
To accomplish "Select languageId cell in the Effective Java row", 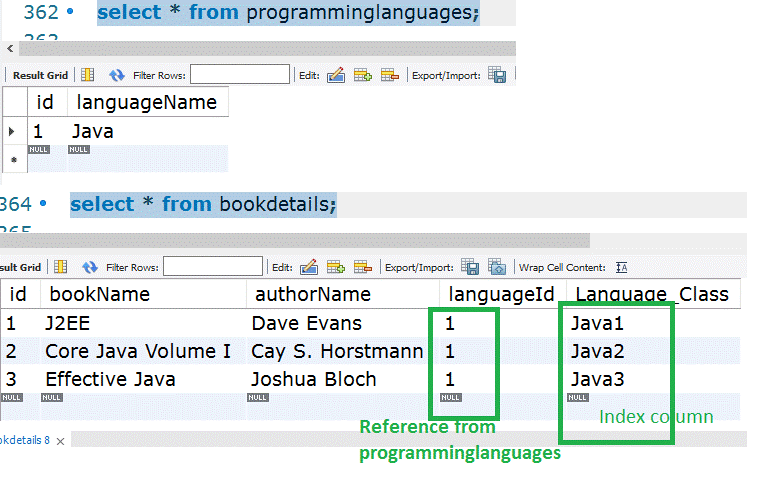I will [x=502, y=379].
